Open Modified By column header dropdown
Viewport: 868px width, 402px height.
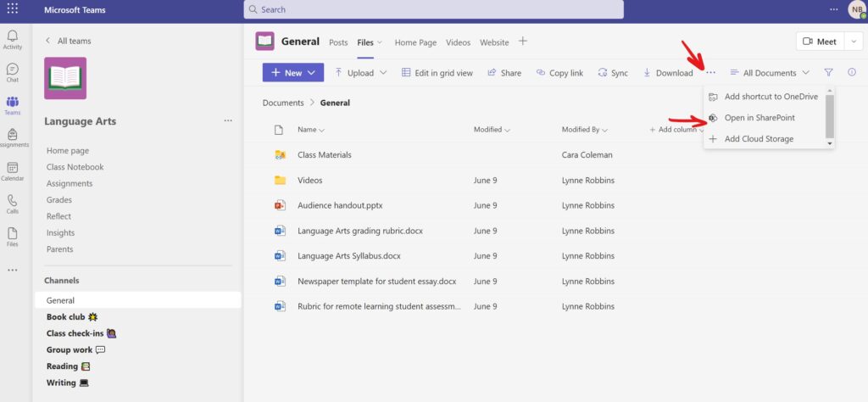tap(585, 130)
